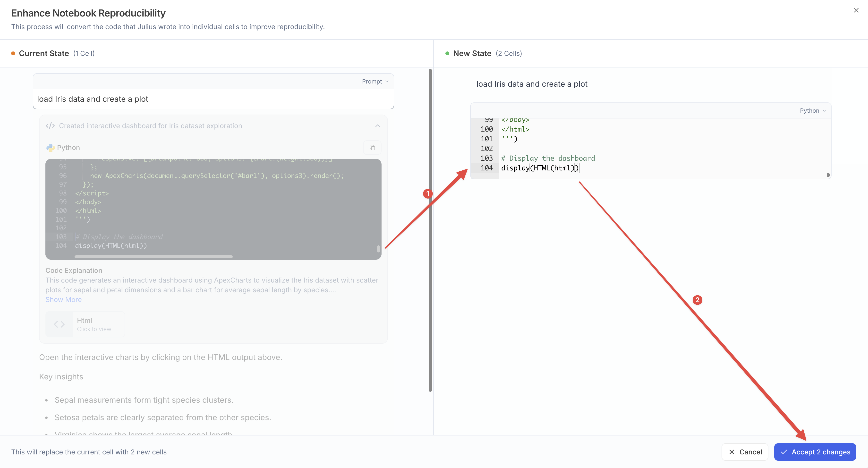The height and width of the screenshot is (468, 868).
Task: Click the prompt text input field
Action: [x=213, y=99]
